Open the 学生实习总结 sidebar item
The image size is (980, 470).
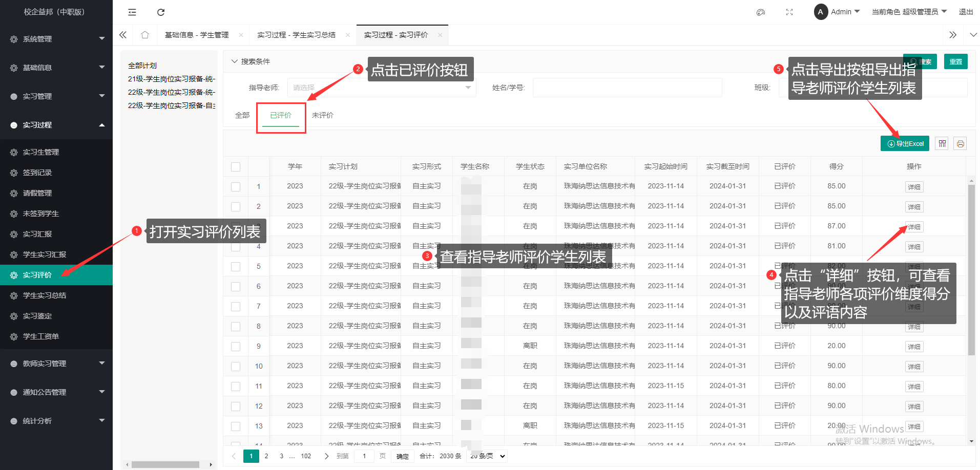45,295
